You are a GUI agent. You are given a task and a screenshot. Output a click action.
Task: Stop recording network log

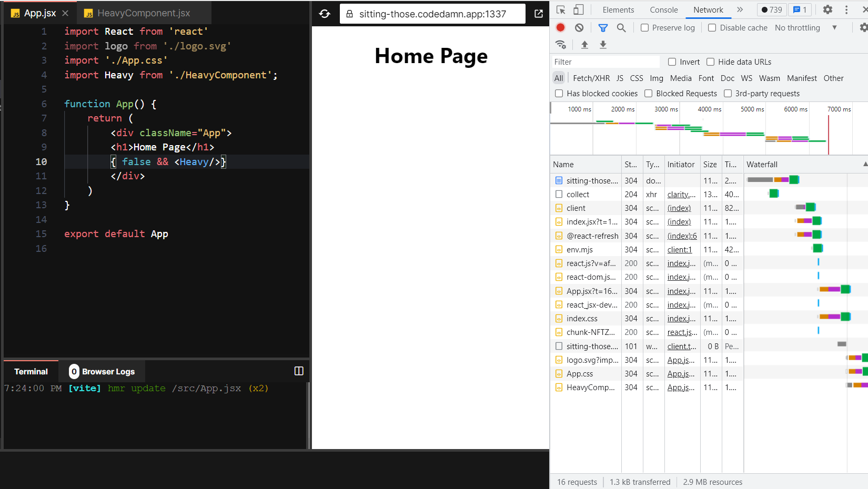click(561, 27)
